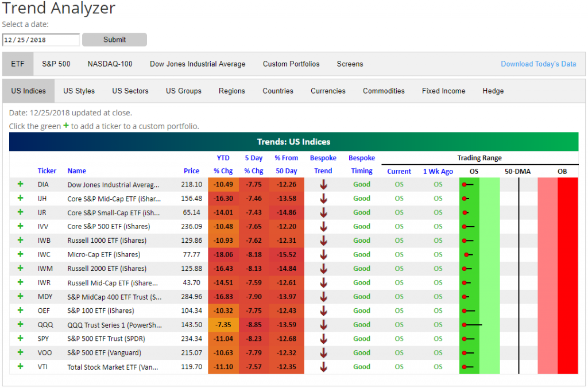Open the Custom Portfolios tab
Image resolution: width=588 pixels, height=388 pixels.
click(x=291, y=64)
